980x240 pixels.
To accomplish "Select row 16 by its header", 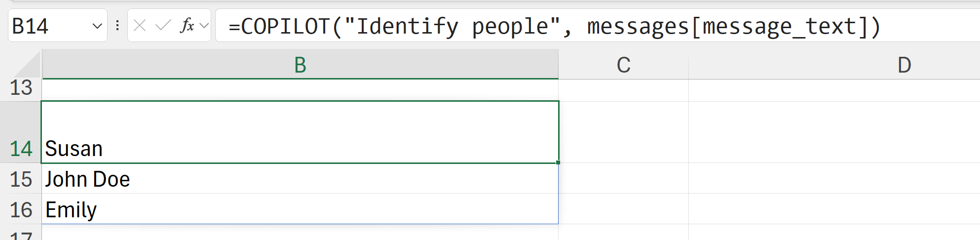I will tap(21, 210).
